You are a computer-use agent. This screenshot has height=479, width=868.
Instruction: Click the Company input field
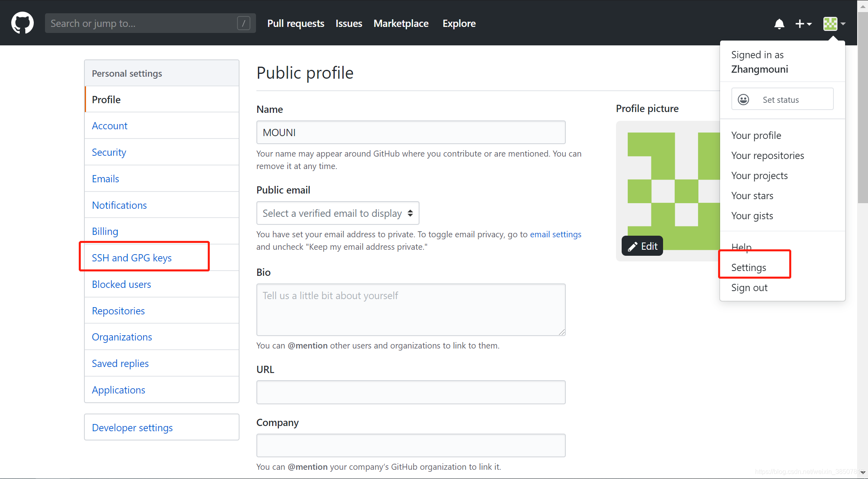pos(411,445)
